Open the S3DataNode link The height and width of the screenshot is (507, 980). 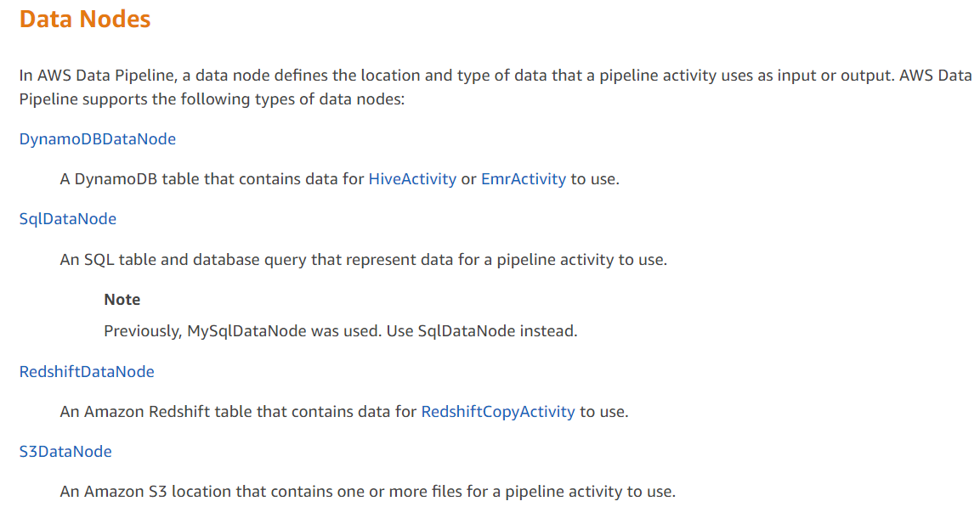point(65,452)
